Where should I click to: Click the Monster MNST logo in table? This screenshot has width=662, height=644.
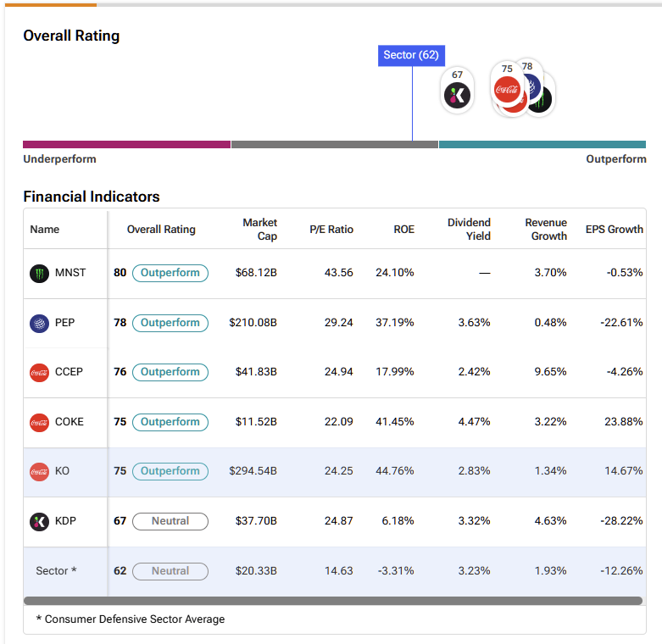[x=39, y=274]
